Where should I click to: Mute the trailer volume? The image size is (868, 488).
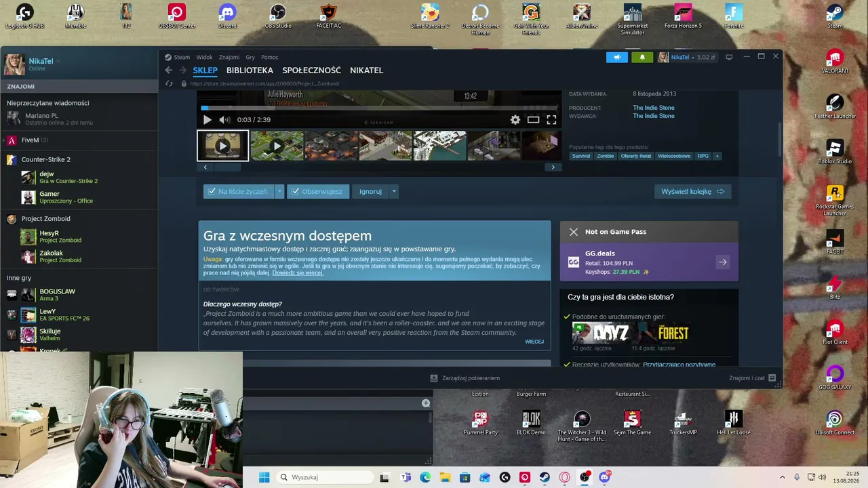click(x=224, y=120)
